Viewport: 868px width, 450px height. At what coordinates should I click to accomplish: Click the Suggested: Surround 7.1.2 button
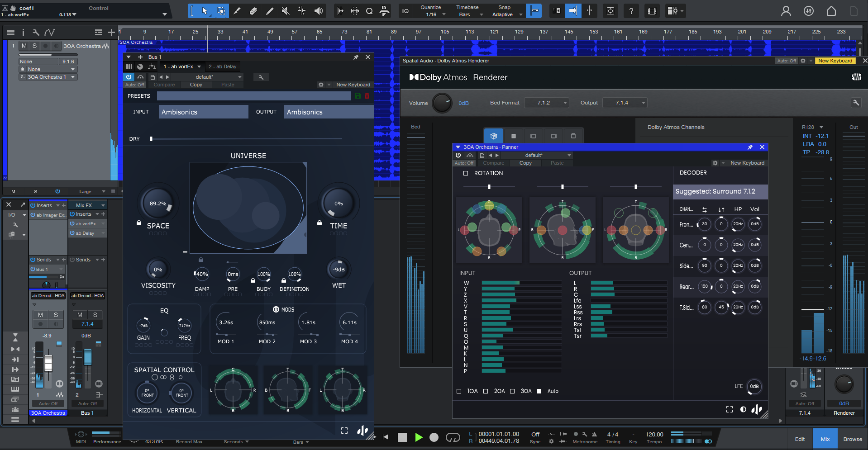(720, 191)
